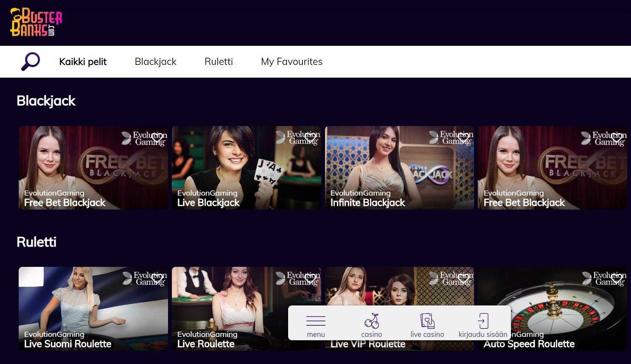Open Auto Speed Roulette game card
631x364 pixels.
[x=552, y=308]
